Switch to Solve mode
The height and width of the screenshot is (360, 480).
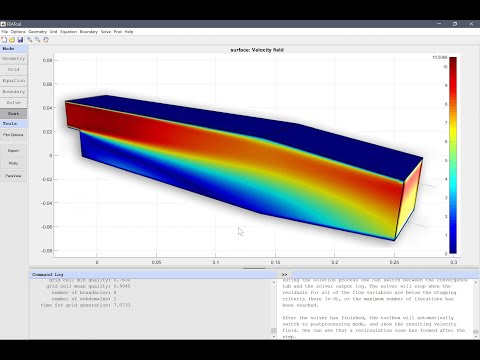coord(14,103)
